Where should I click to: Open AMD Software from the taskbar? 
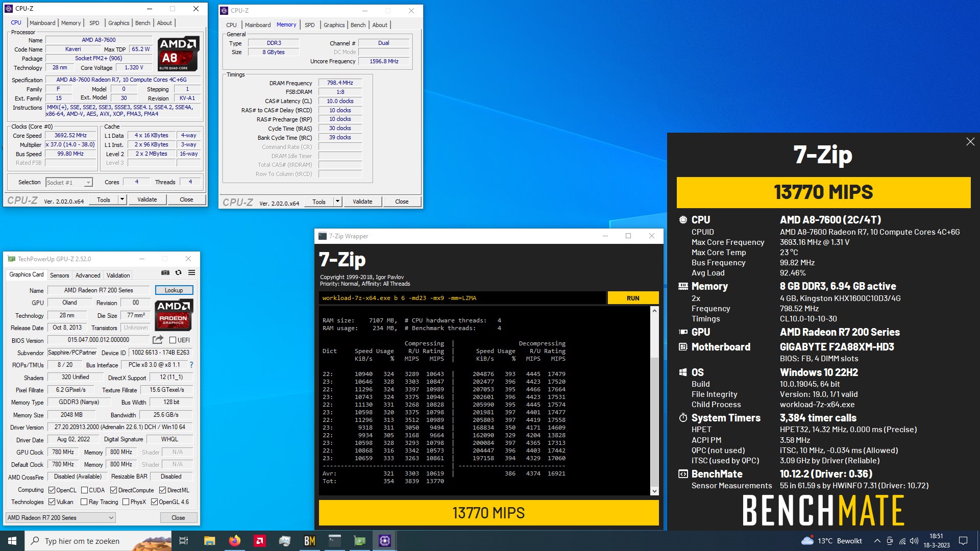click(259, 541)
